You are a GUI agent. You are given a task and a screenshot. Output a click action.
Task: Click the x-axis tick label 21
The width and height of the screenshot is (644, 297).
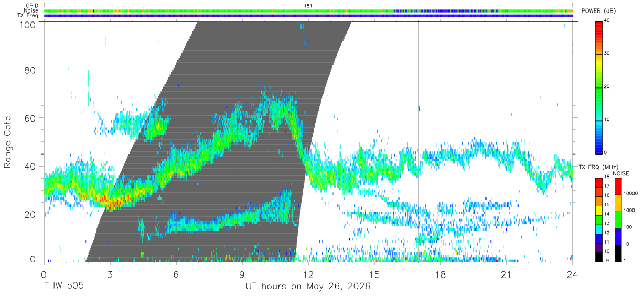point(507,275)
